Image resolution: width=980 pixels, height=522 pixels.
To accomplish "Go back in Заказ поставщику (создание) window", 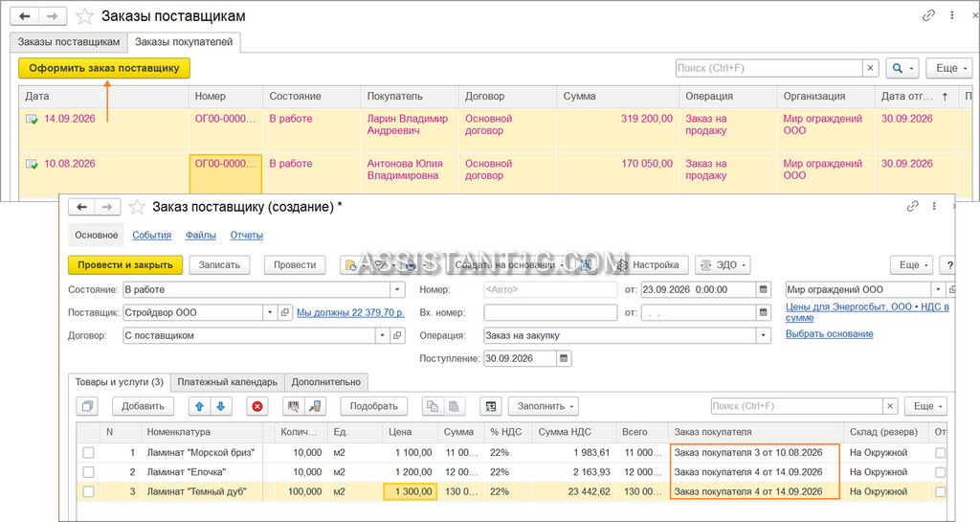I will [x=81, y=207].
